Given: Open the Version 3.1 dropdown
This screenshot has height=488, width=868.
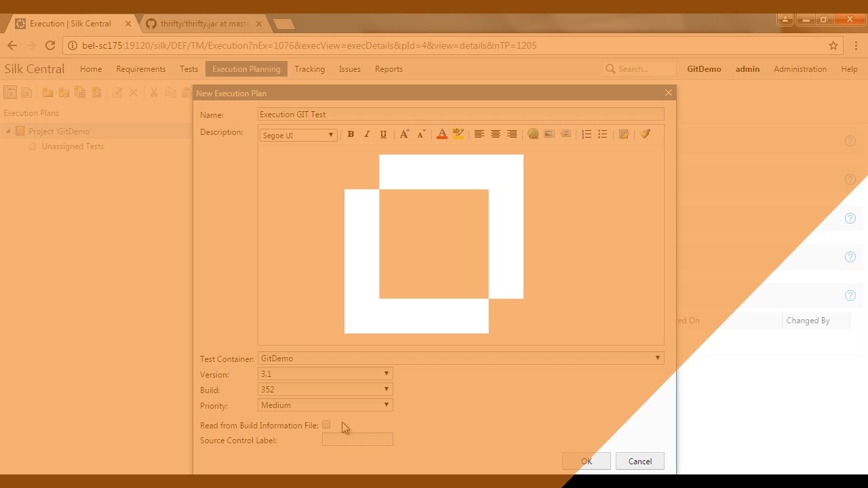Looking at the screenshot, I should 325,373.
